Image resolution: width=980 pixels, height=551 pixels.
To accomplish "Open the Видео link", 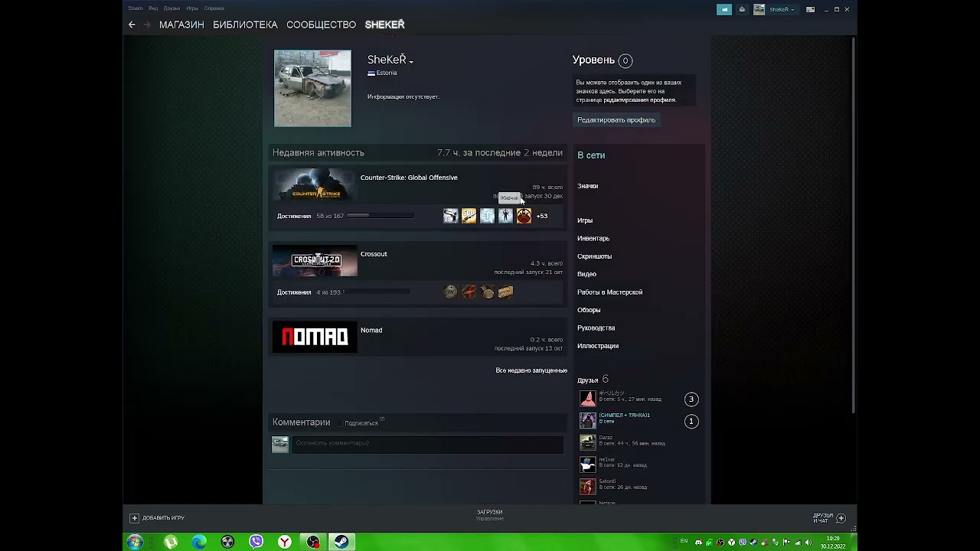I will [x=586, y=274].
